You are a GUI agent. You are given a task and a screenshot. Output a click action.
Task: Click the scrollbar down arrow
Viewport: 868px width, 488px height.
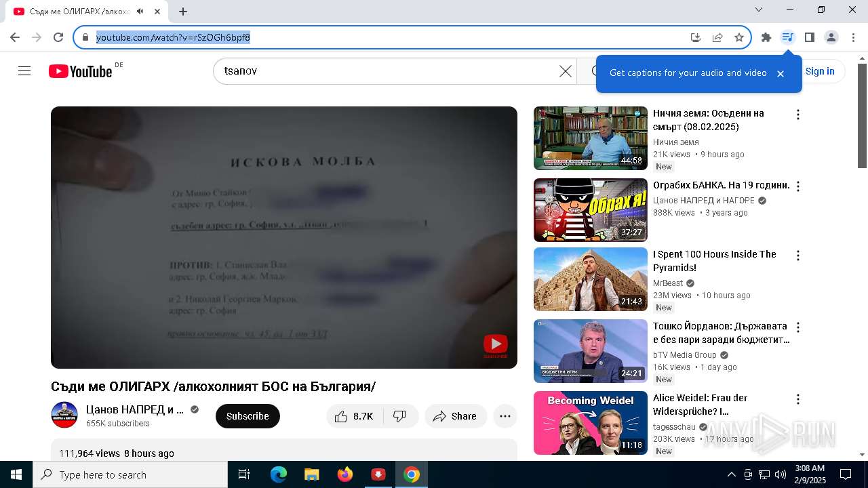(x=862, y=455)
